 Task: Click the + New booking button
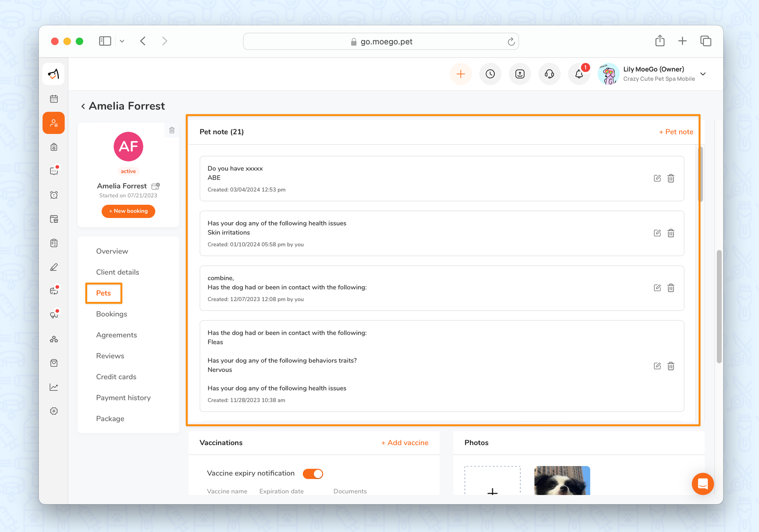click(128, 211)
